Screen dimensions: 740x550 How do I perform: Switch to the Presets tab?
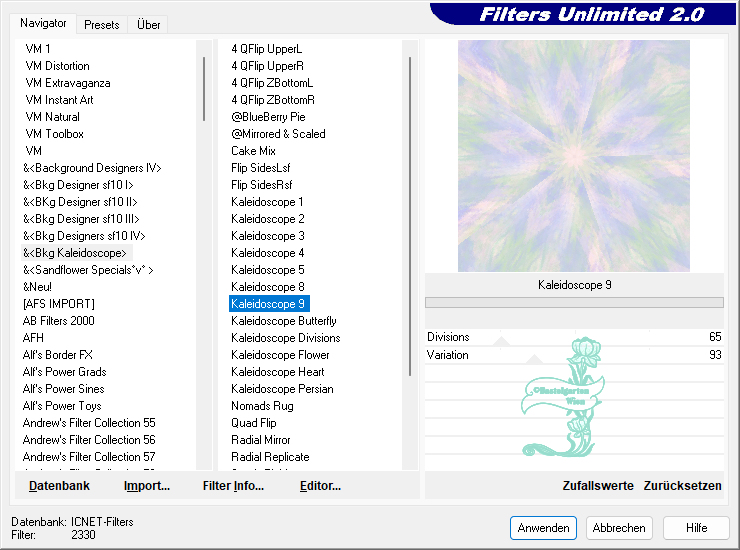pos(101,24)
